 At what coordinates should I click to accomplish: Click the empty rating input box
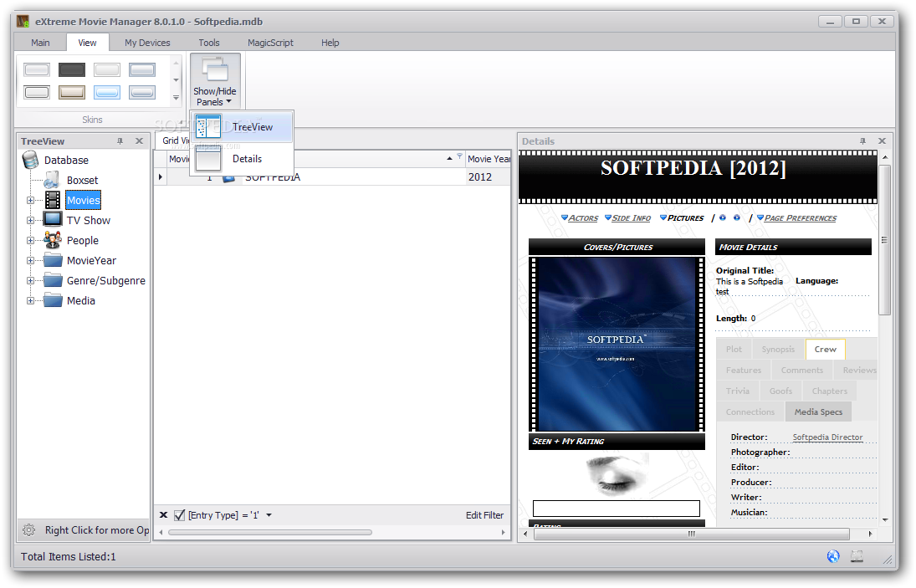pos(617,509)
